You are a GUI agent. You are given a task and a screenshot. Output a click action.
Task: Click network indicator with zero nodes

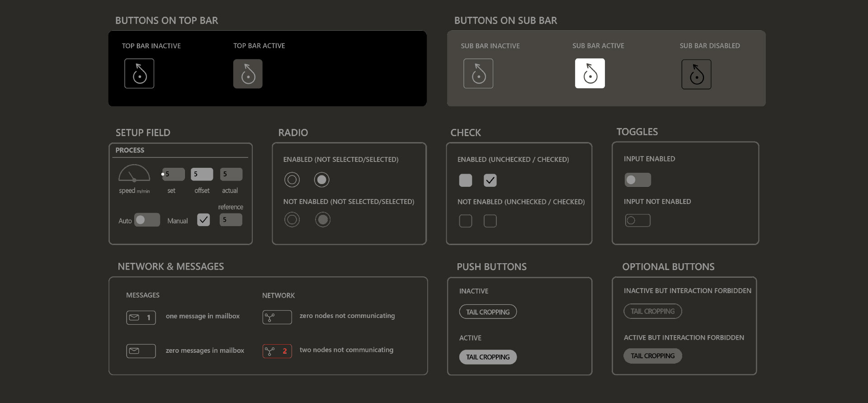pyautogui.click(x=277, y=317)
